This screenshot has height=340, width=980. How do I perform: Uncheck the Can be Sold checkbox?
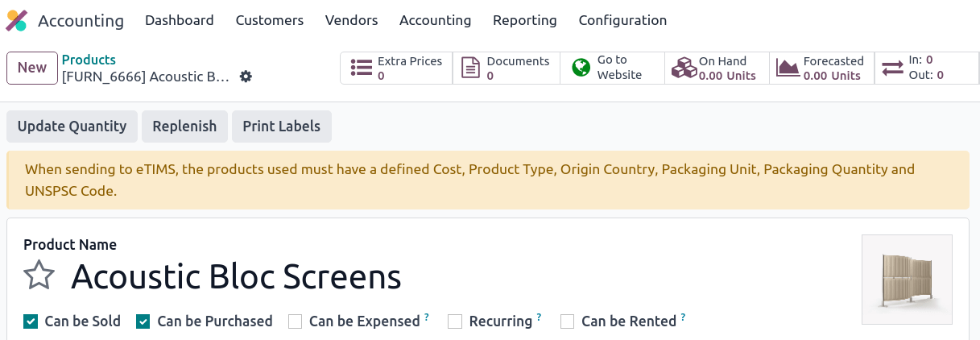click(x=31, y=321)
